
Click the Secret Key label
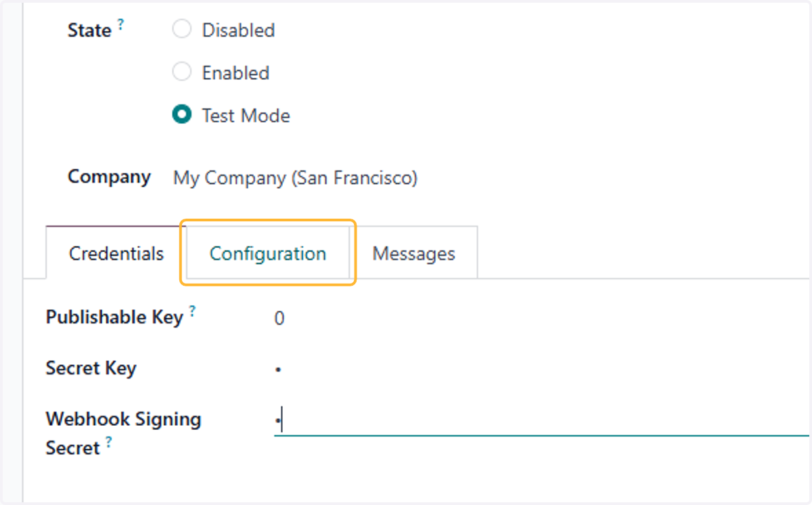click(91, 368)
